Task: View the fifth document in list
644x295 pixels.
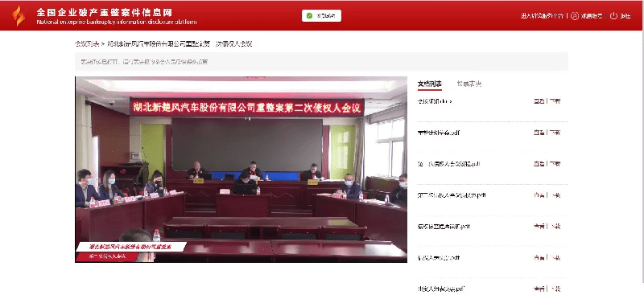Action: 539,227
